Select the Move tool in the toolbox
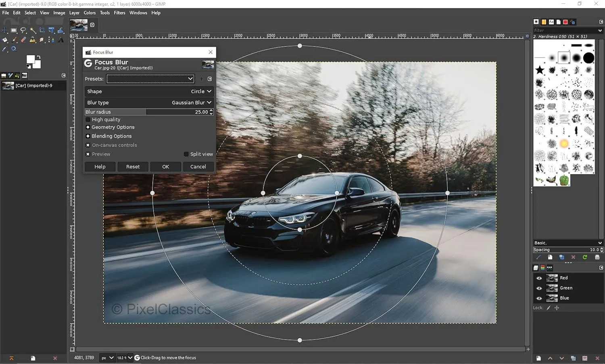Image resolution: width=605 pixels, height=364 pixels. point(4,30)
